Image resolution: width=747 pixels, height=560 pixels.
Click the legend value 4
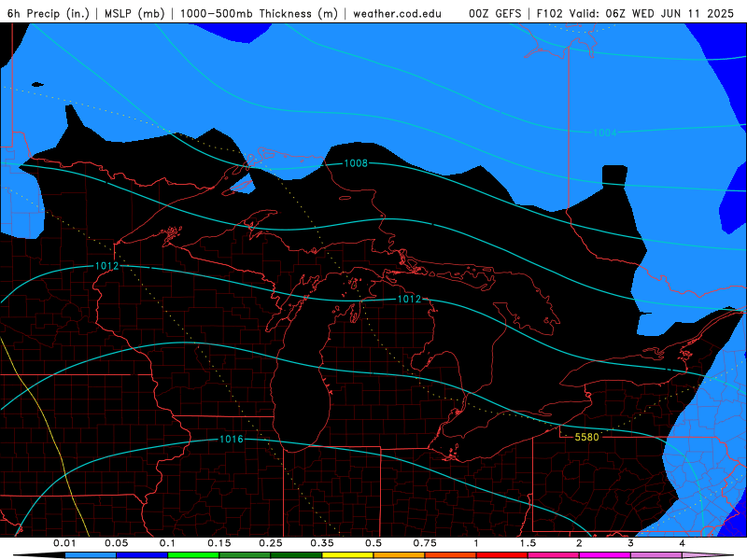click(682, 543)
